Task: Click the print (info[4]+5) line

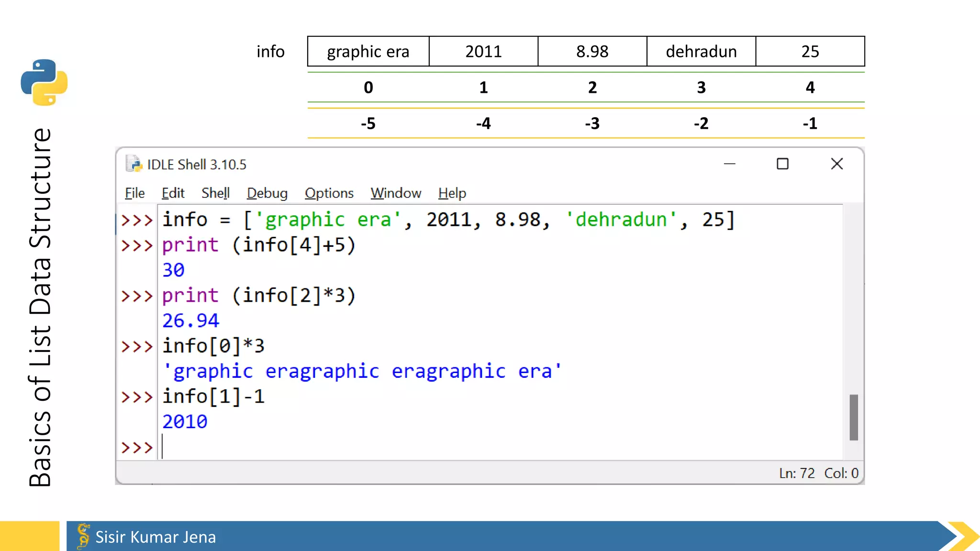Action: (259, 245)
